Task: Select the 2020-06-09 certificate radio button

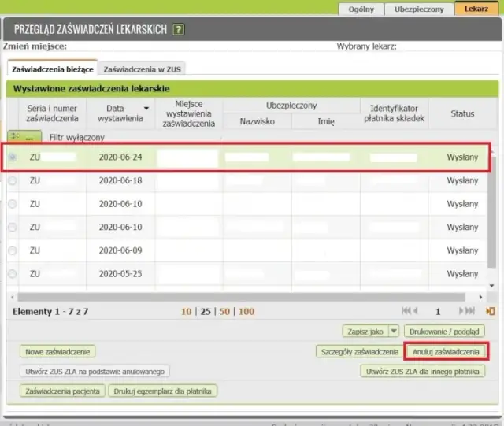Action: [12, 250]
